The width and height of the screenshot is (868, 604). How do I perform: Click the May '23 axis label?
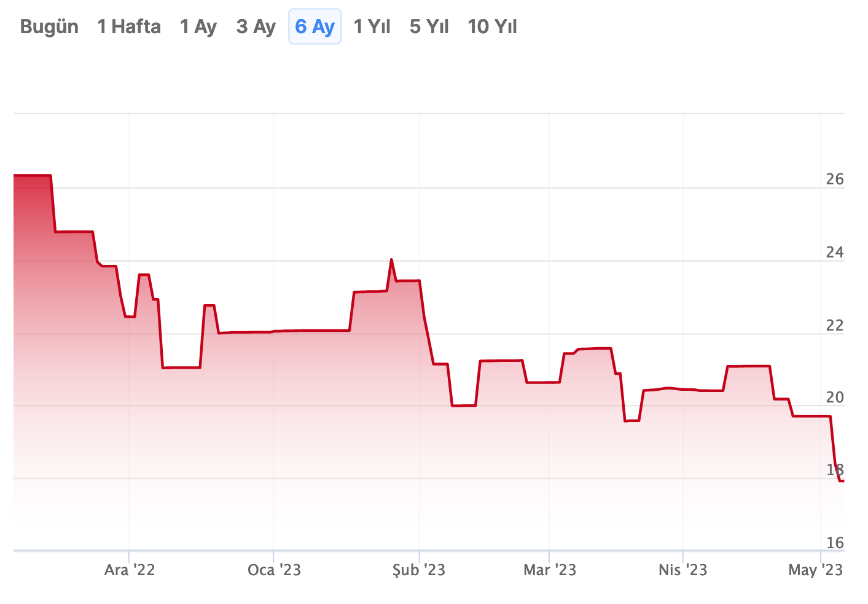point(816,570)
